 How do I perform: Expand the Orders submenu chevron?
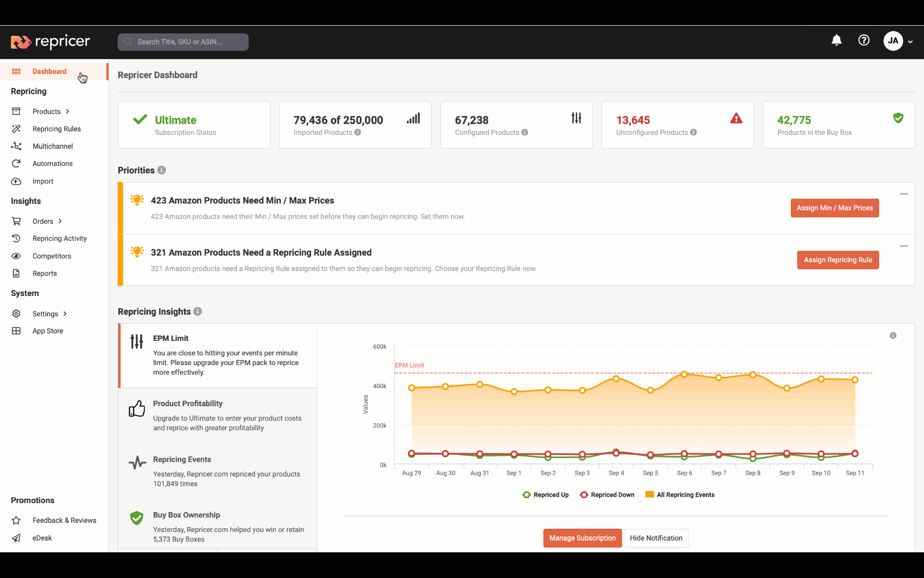pos(60,221)
